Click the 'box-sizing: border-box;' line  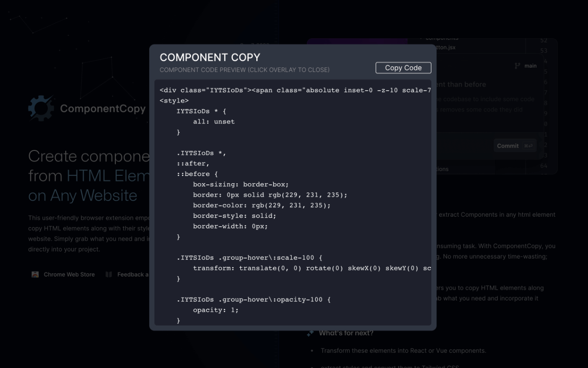click(241, 184)
